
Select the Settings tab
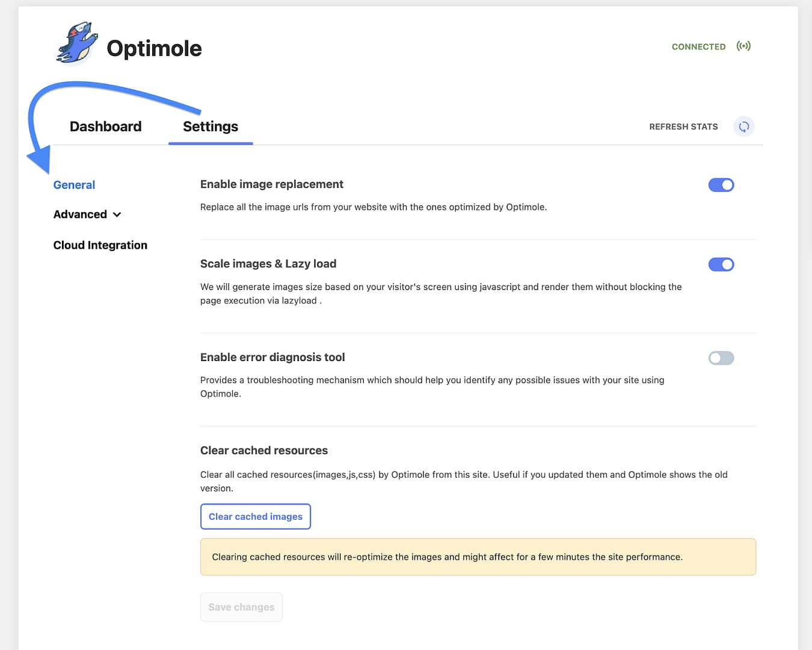click(211, 127)
